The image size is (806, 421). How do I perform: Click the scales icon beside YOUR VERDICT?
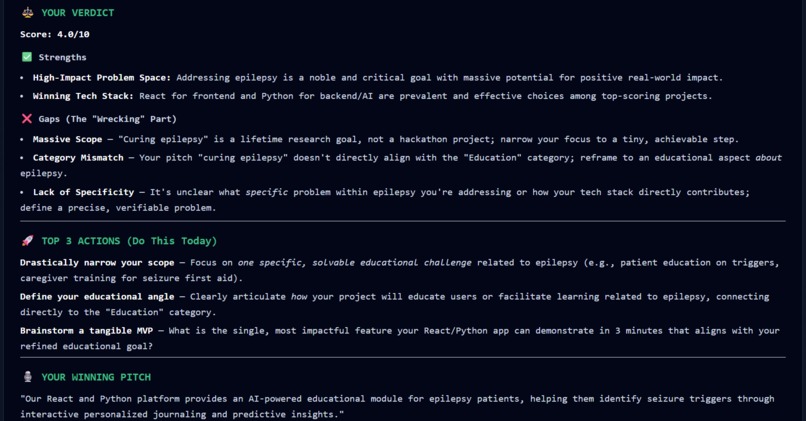pyautogui.click(x=27, y=12)
